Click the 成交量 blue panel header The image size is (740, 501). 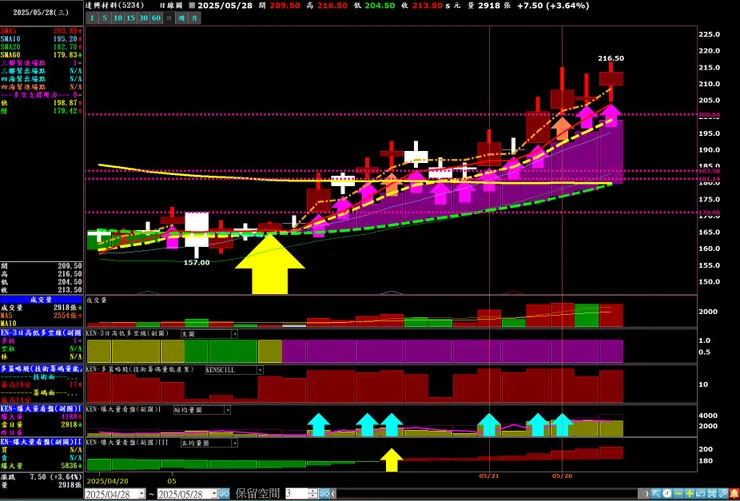pos(42,299)
